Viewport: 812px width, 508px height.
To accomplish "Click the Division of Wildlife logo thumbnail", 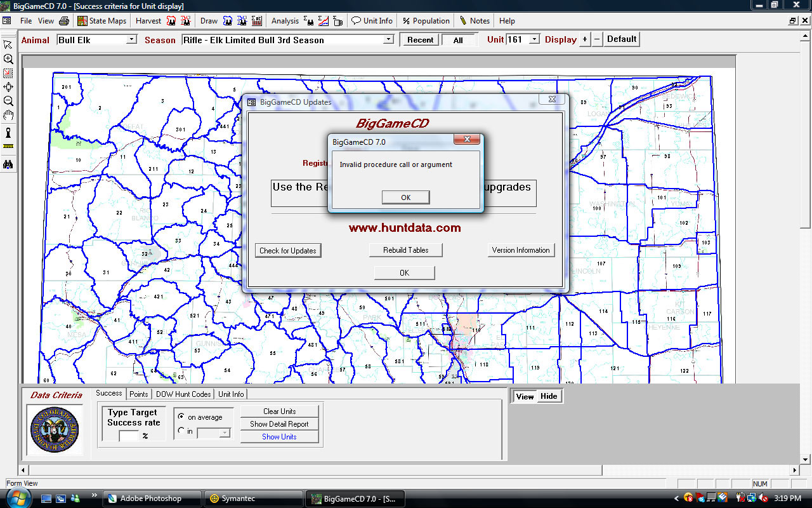I will [x=55, y=430].
